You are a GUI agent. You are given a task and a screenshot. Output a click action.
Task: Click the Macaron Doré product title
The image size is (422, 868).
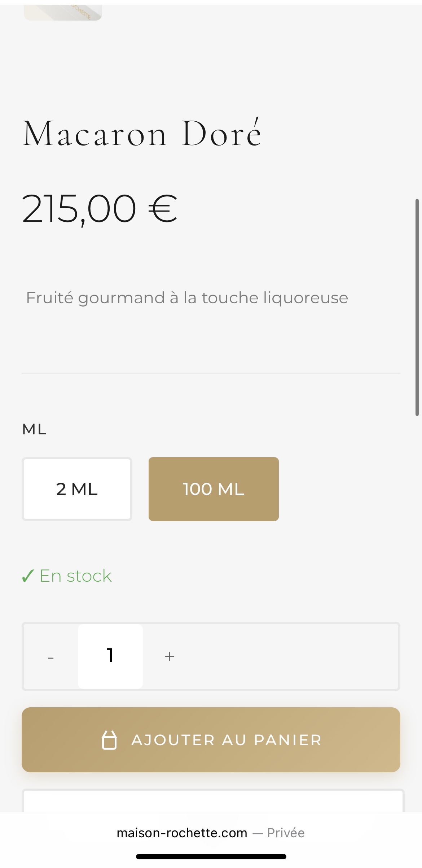point(142,134)
